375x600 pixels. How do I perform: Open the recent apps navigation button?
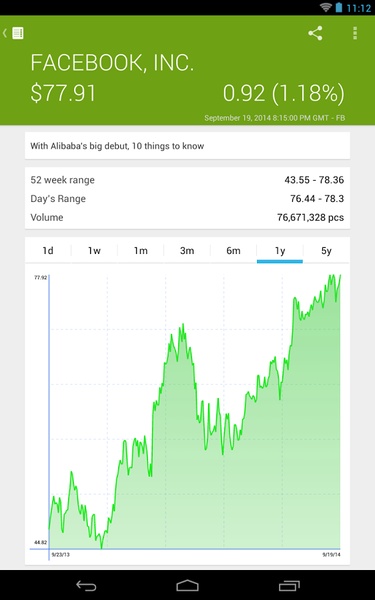tap(289, 585)
